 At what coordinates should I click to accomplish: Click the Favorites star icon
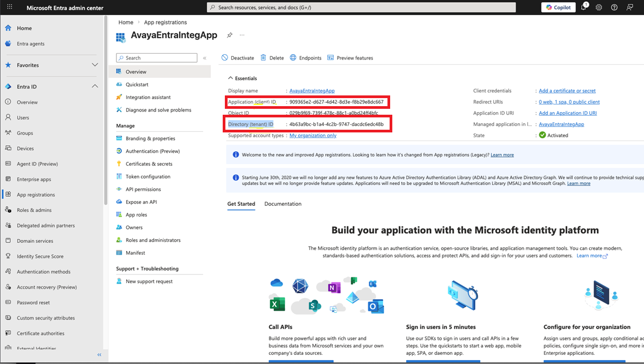8,65
